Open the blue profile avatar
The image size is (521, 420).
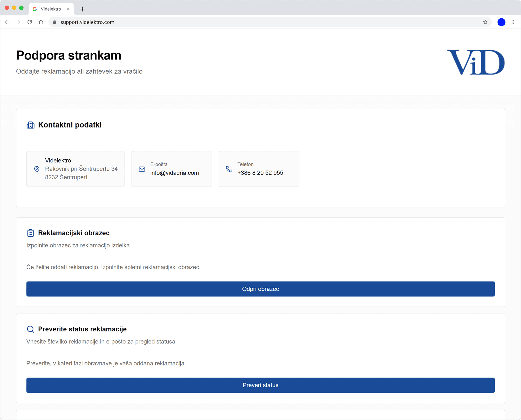(x=501, y=22)
